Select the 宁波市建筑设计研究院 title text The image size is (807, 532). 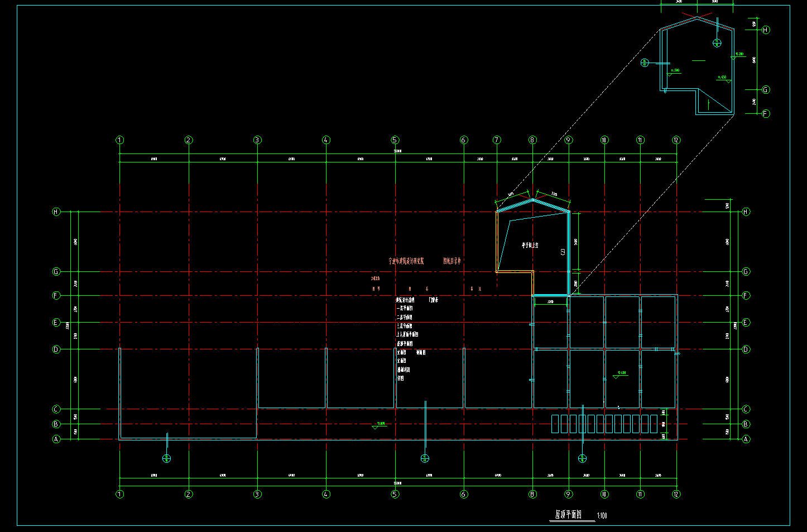(x=406, y=261)
